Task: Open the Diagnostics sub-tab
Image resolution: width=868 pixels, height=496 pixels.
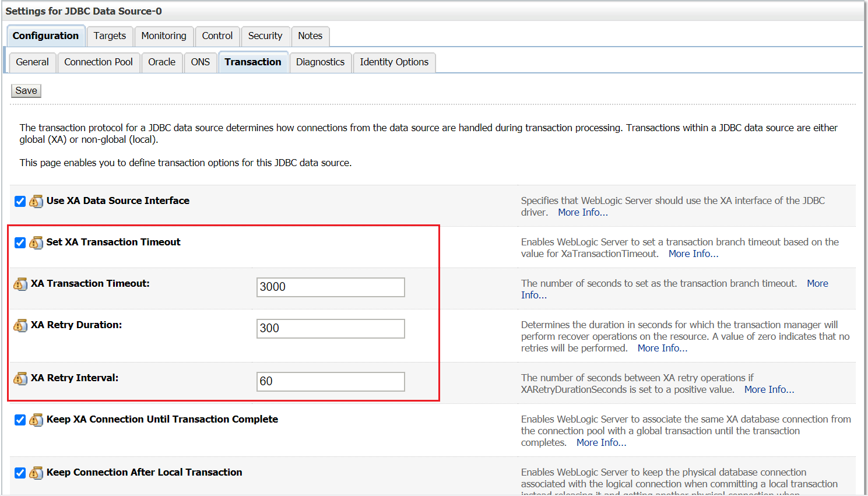Action: 321,62
